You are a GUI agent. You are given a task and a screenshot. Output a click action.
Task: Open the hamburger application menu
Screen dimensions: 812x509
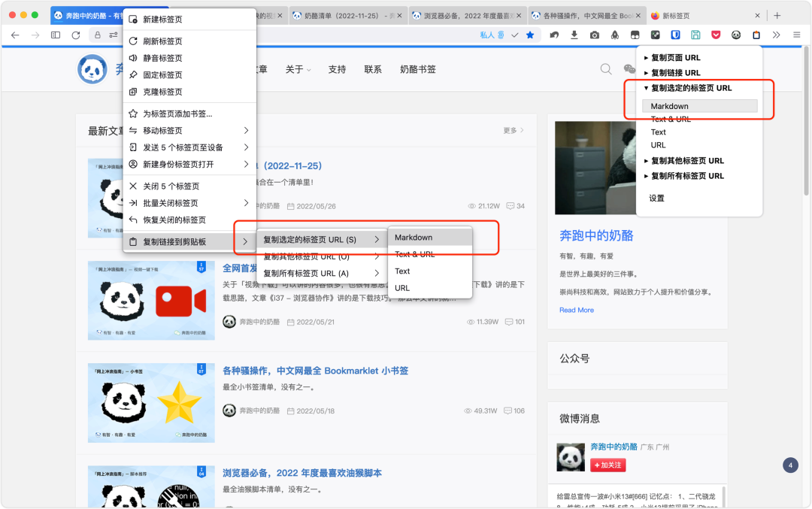(796, 35)
